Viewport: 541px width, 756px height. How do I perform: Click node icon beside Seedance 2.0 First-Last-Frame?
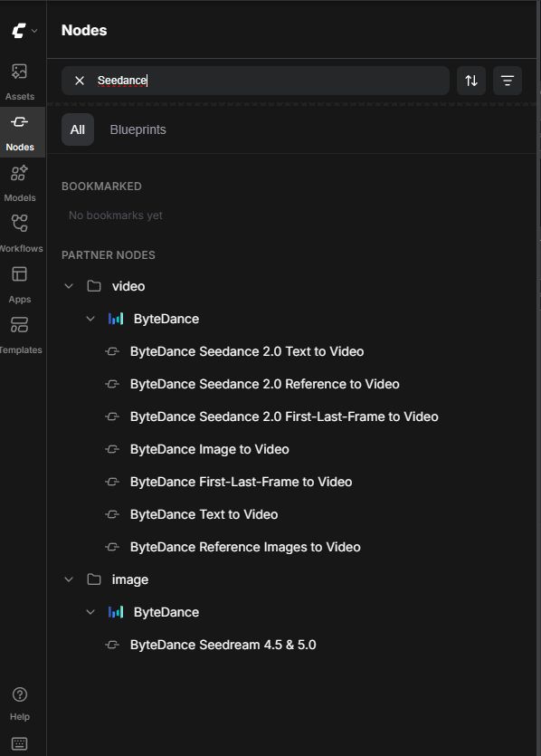112,416
